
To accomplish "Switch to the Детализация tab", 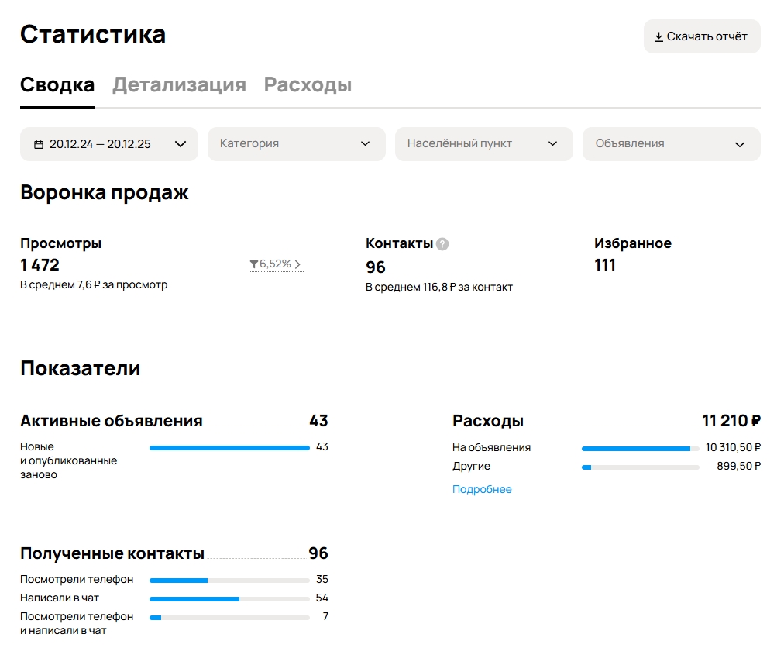I will 179,84.
